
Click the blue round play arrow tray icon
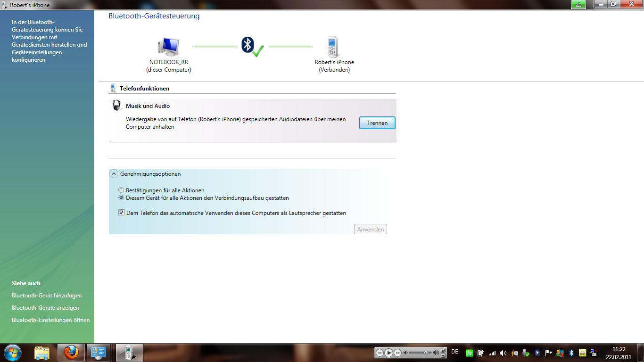(x=537, y=353)
